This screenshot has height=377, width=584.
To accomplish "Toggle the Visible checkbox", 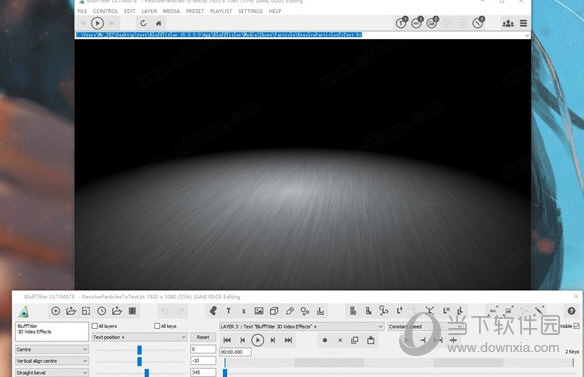I will tap(576, 326).
